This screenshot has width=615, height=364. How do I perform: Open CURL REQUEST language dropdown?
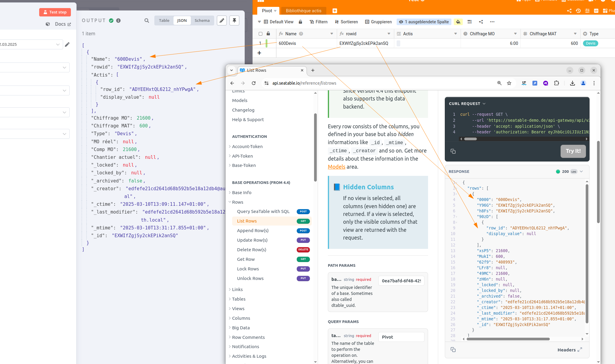[467, 104]
